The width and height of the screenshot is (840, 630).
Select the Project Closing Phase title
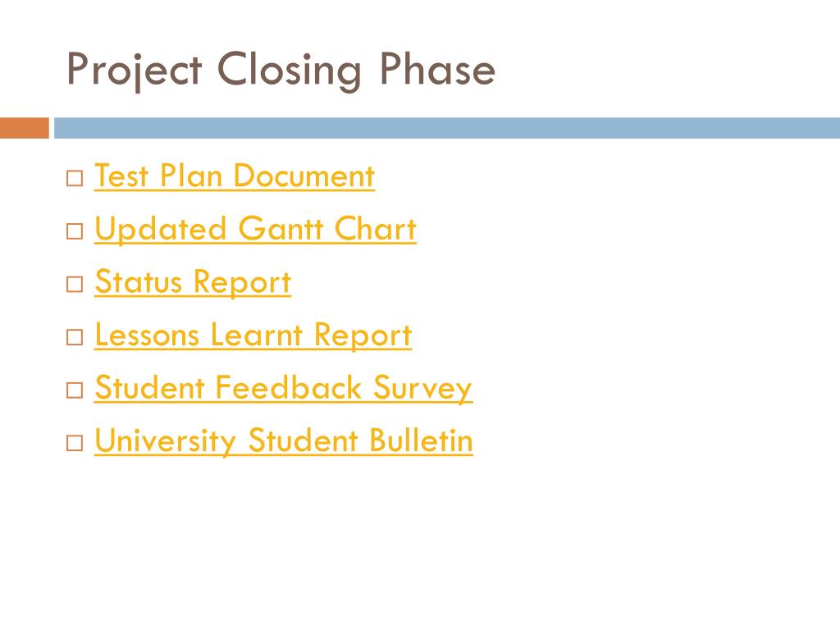(281, 71)
